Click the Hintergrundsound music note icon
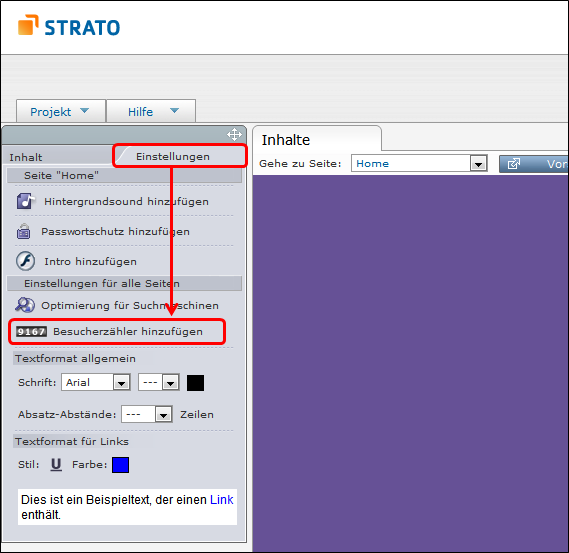 point(25,201)
